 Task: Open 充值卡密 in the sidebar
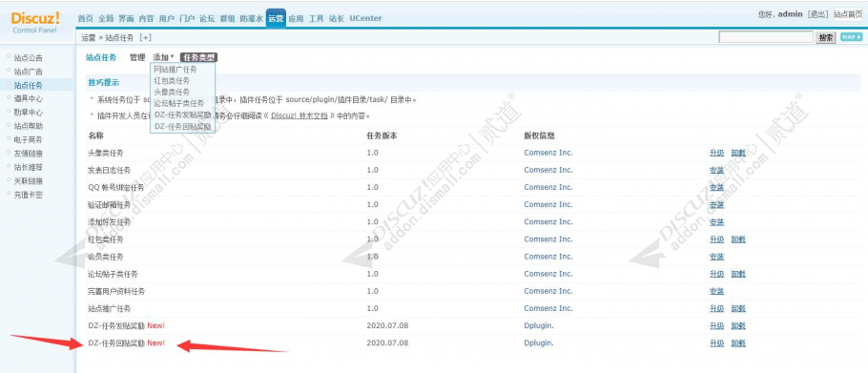pos(29,195)
